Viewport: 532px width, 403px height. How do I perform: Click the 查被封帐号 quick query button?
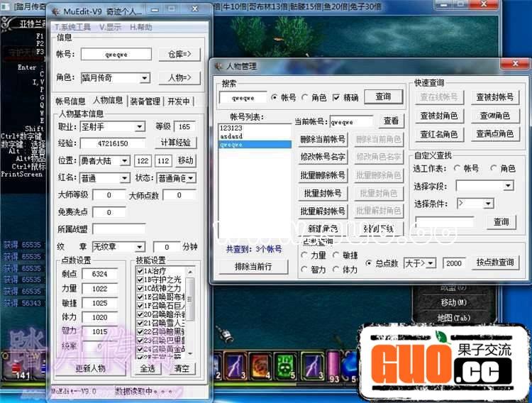(x=495, y=97)
